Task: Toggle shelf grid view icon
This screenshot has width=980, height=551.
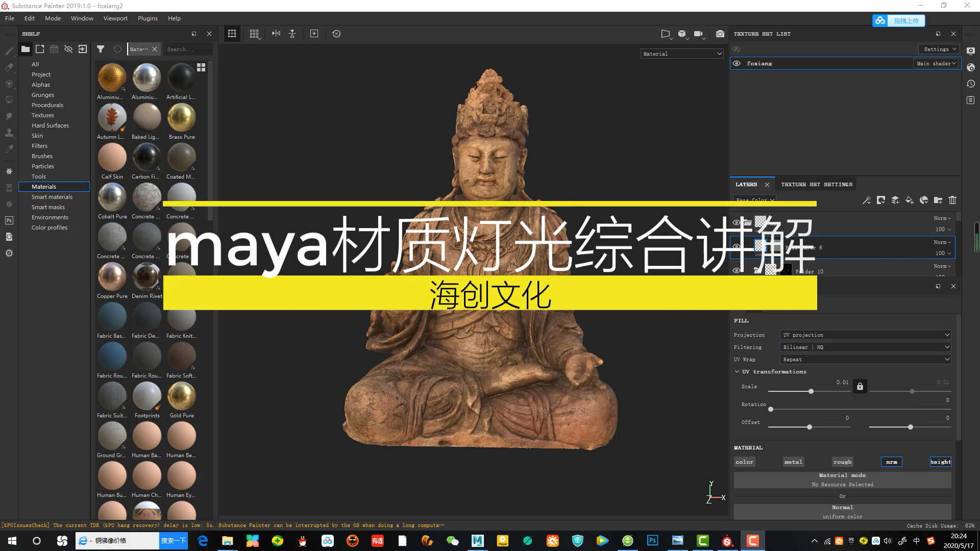Action: coord(201,67)
